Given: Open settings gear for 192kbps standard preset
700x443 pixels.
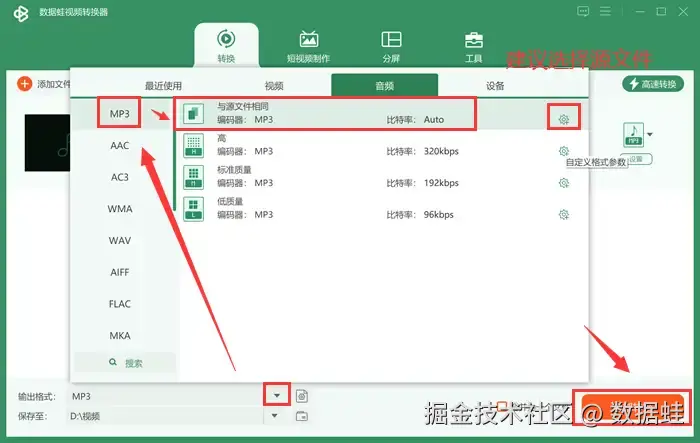Looking at the screenshot, I should [564, 183].
